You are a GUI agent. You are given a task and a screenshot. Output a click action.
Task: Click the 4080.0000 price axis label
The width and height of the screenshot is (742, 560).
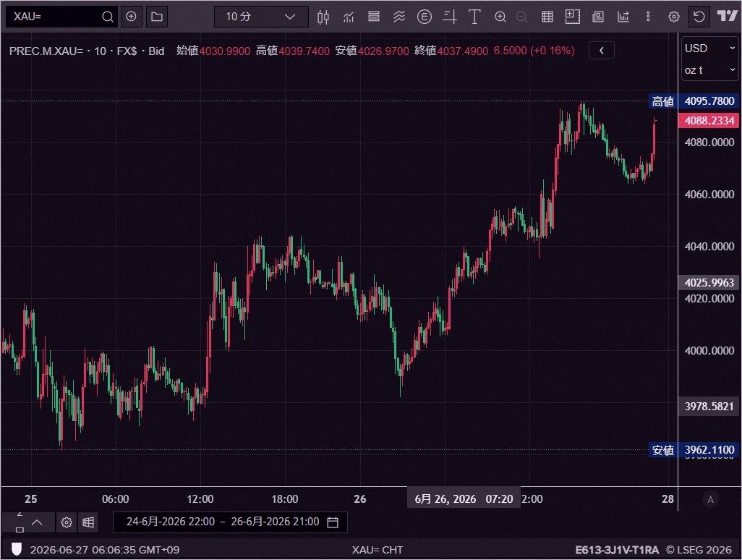pyautogui.click(x=709, y=142)
